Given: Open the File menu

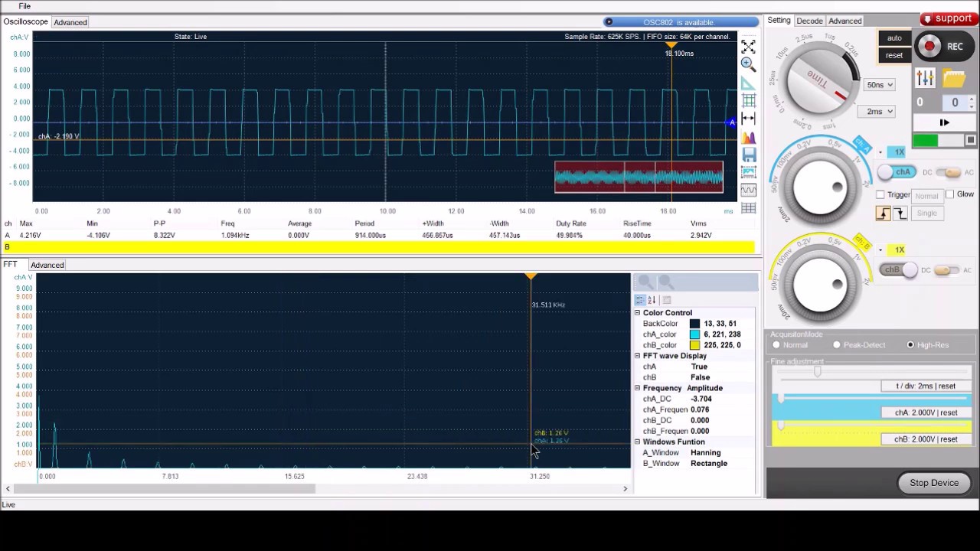Looking at the screenshot, I should 24,6.
